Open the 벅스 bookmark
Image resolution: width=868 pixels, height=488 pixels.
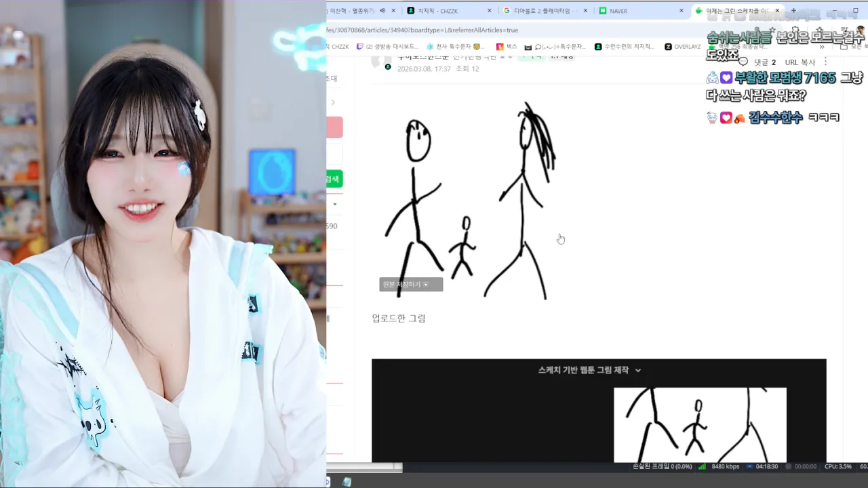(x=507, y=47)
